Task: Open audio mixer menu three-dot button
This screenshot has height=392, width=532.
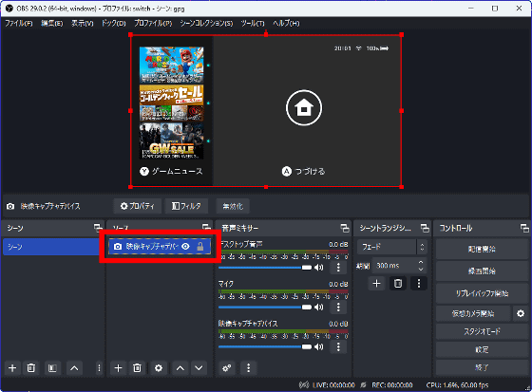Action: tap(248, 368)
